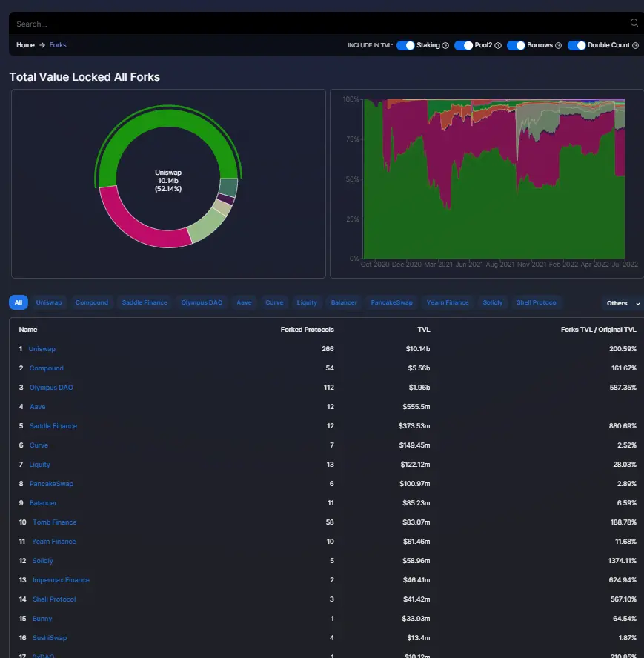Click the 1374.11% ratio cell

pyautogui.click(x=623, y=561)
